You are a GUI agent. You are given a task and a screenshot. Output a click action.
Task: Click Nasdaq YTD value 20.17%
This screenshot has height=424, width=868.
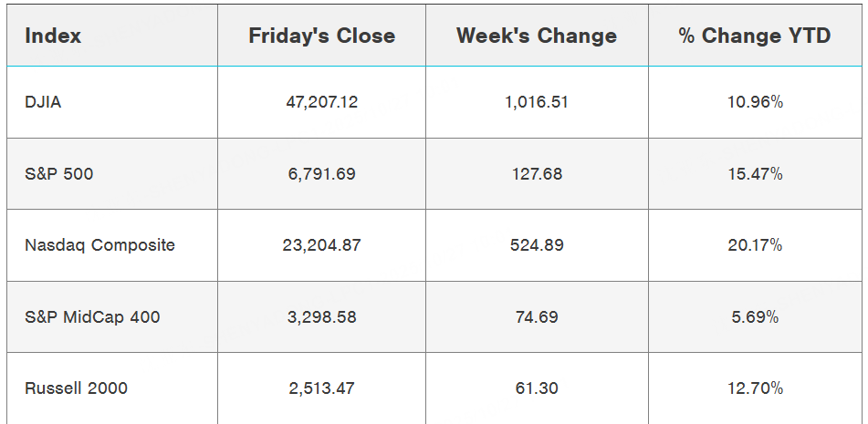click(x=755, y=245)
